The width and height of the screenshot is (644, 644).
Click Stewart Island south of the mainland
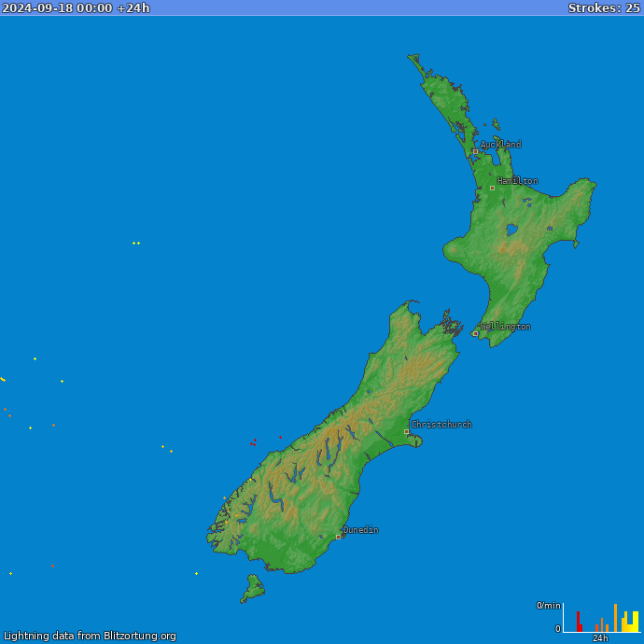click(253, 588)
